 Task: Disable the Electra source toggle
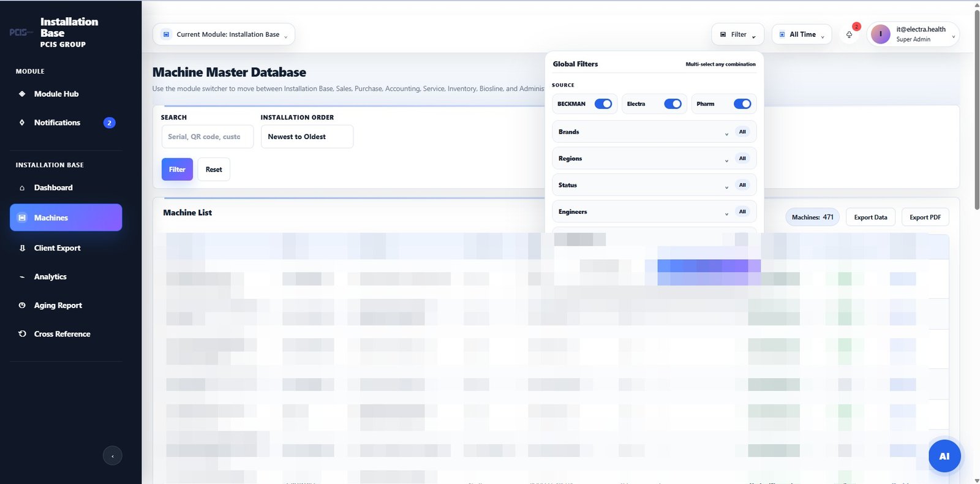click(673, 104)
